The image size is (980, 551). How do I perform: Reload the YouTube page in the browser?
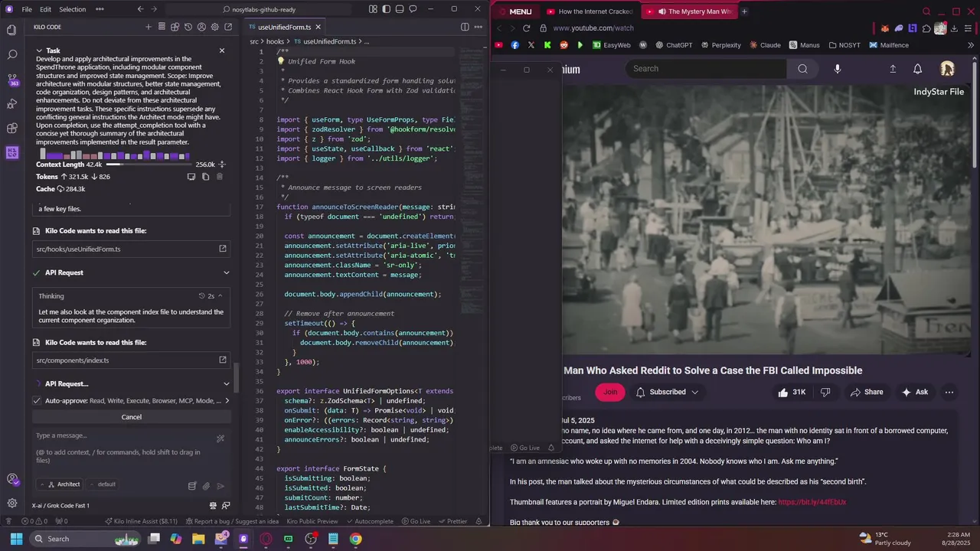coord(526,28)
